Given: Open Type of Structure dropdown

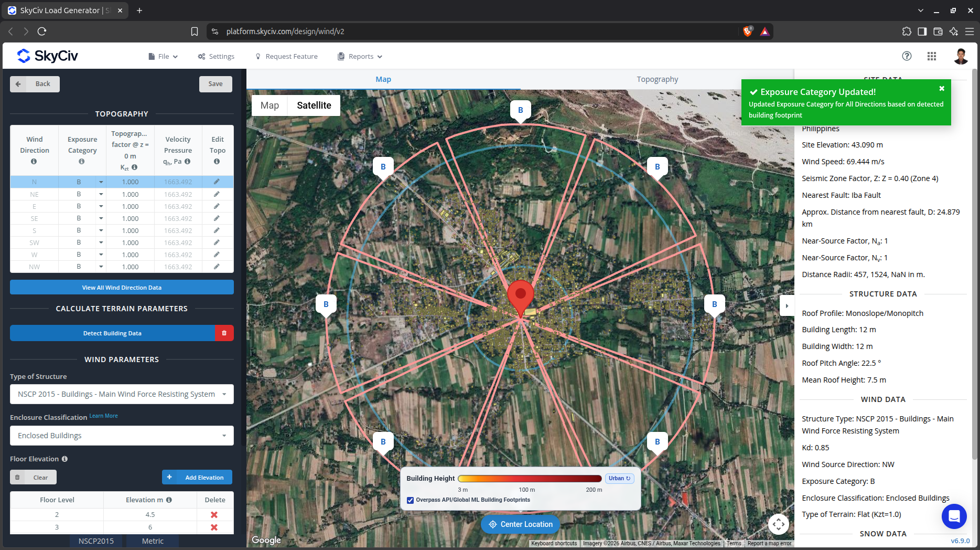Looking at the screenshot, I should click(122, 394).
